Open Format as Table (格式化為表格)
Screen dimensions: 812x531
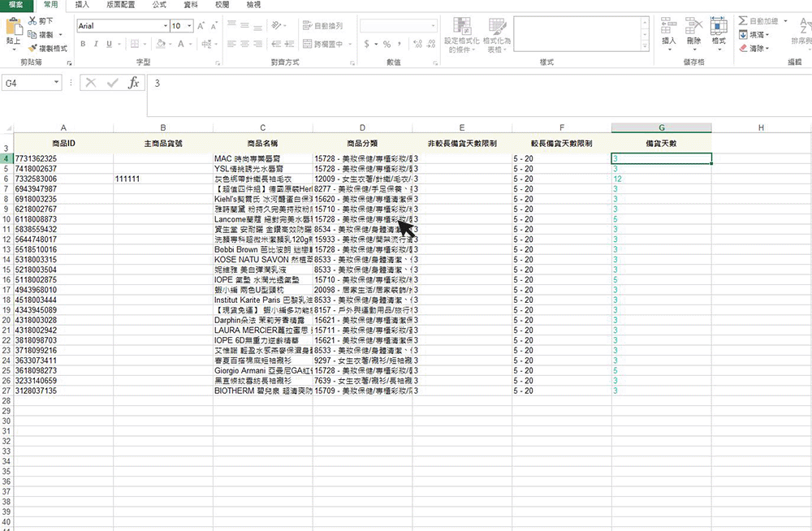(x=497, y=35)
